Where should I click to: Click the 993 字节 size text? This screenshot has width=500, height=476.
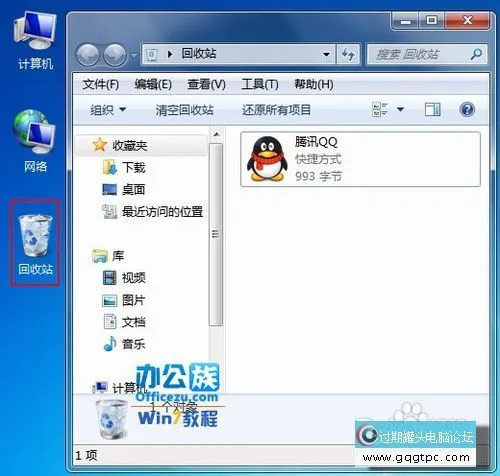318,176
